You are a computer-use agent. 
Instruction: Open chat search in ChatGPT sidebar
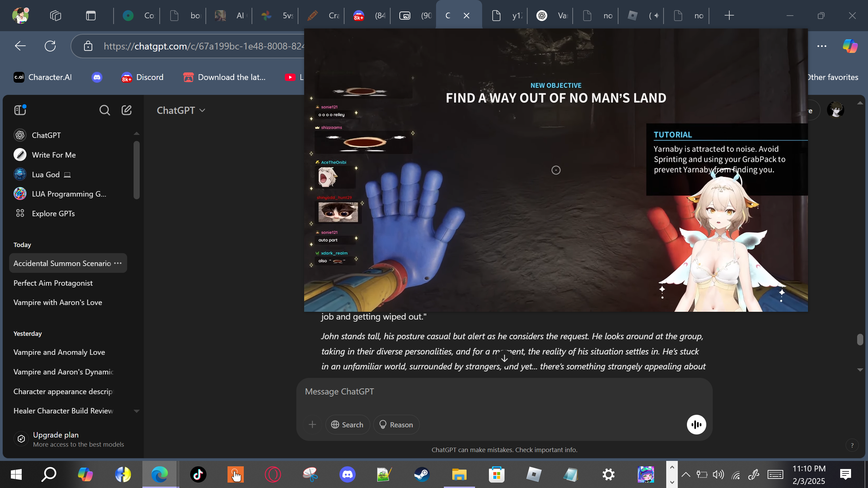[x=104, y=110]
